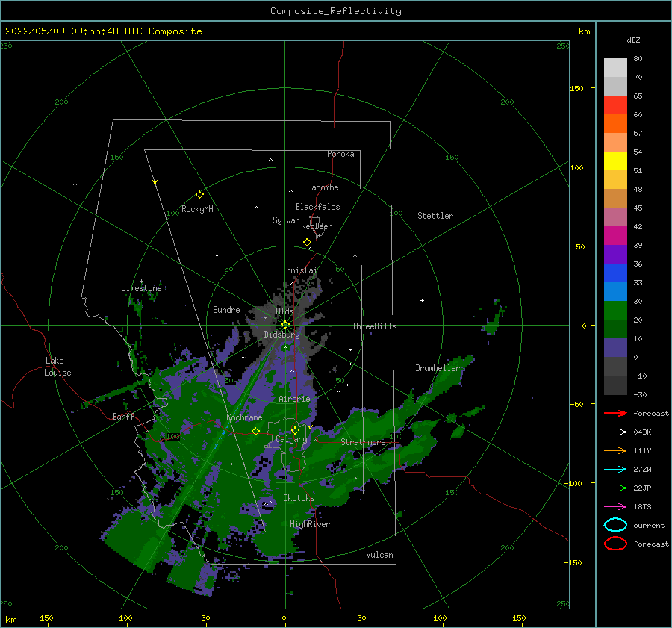Viewport: 672px width, 628px height.
Task: Select the magenta 39-42 dBZ swatch
Action: click(x=615, y=235)
